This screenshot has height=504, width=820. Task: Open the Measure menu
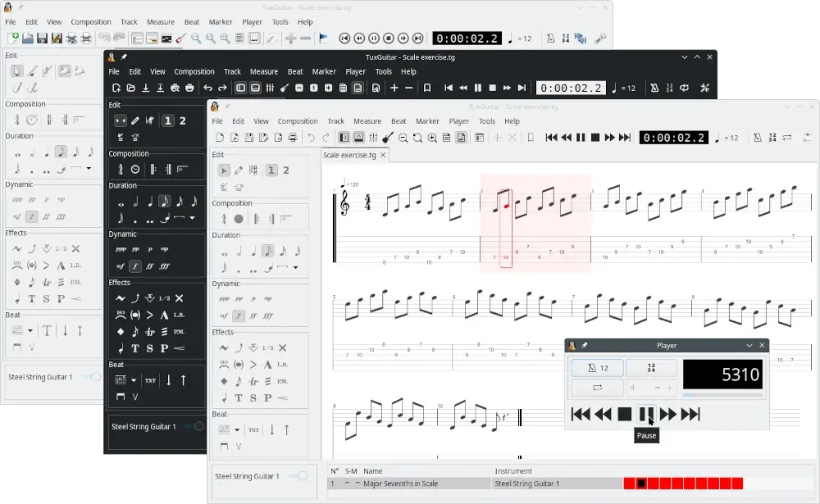(x=367, y=120)
